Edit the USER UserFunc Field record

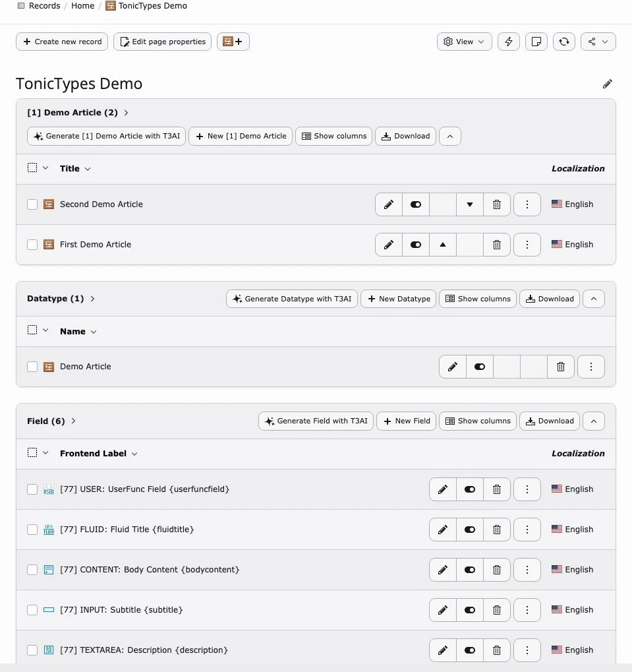pyautogui.click(x=443, y=489)
